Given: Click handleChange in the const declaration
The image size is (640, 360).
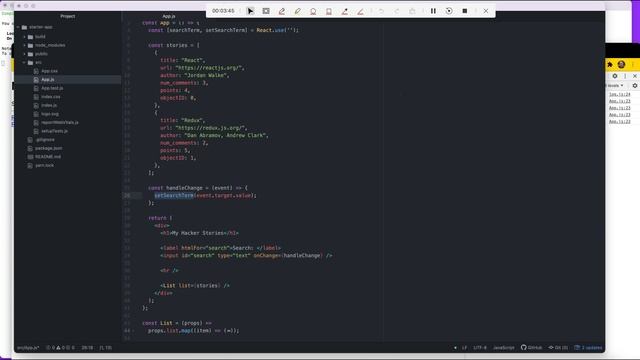Looking at the screenshot, I should tap(184, 188).
